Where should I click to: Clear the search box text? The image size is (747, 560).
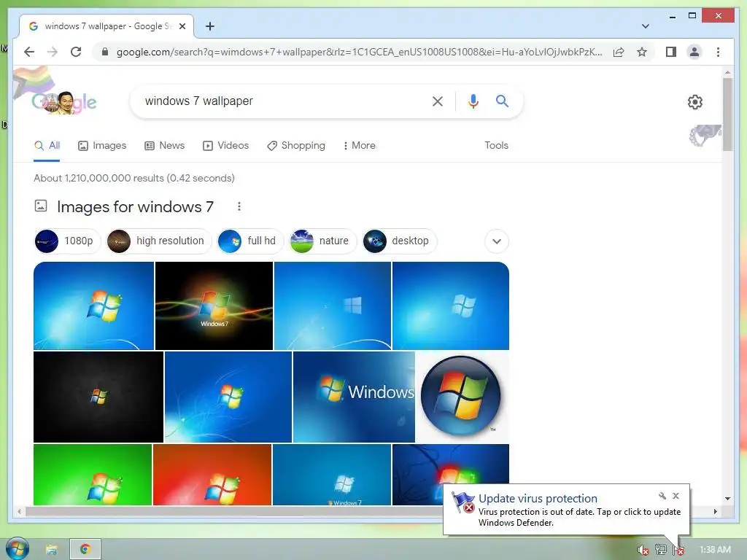(438, 101)
